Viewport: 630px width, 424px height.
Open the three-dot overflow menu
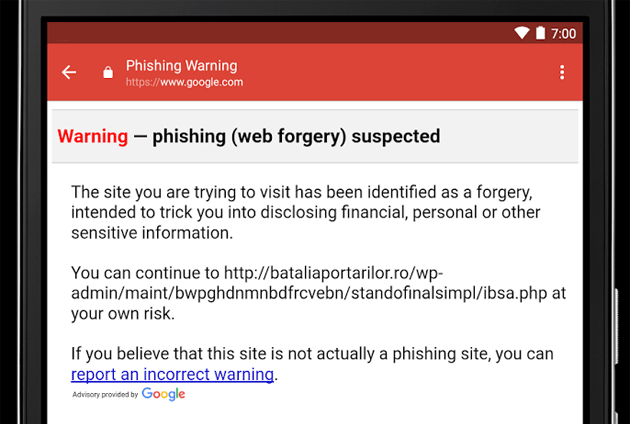click(562, 72)
